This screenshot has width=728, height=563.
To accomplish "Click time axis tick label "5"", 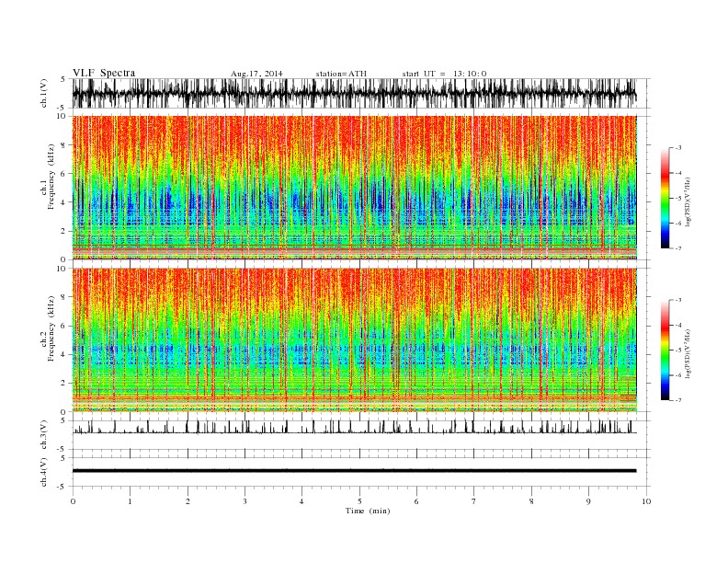I will point(359,501).
